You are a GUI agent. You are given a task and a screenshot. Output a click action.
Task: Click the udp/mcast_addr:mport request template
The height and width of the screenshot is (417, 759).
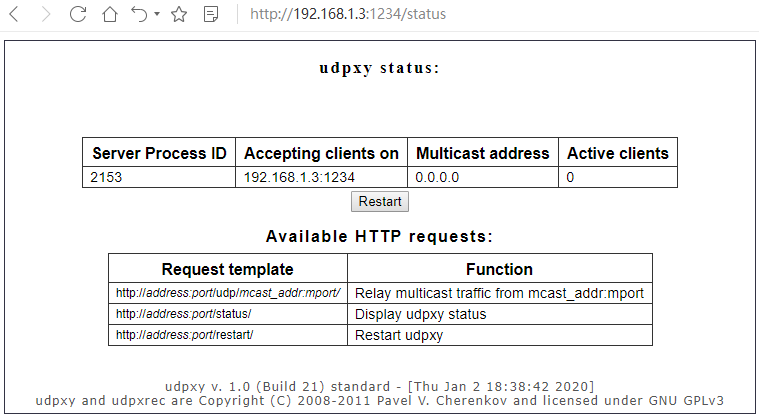coord(228,293)
